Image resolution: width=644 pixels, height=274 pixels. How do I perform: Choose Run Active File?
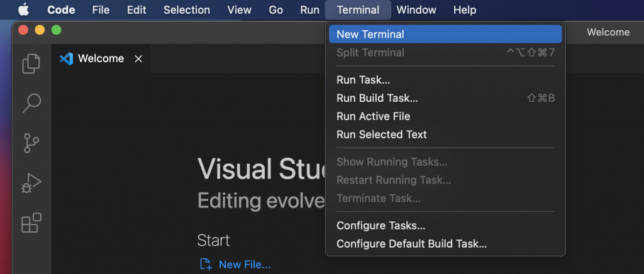click(x=445, y=116)
